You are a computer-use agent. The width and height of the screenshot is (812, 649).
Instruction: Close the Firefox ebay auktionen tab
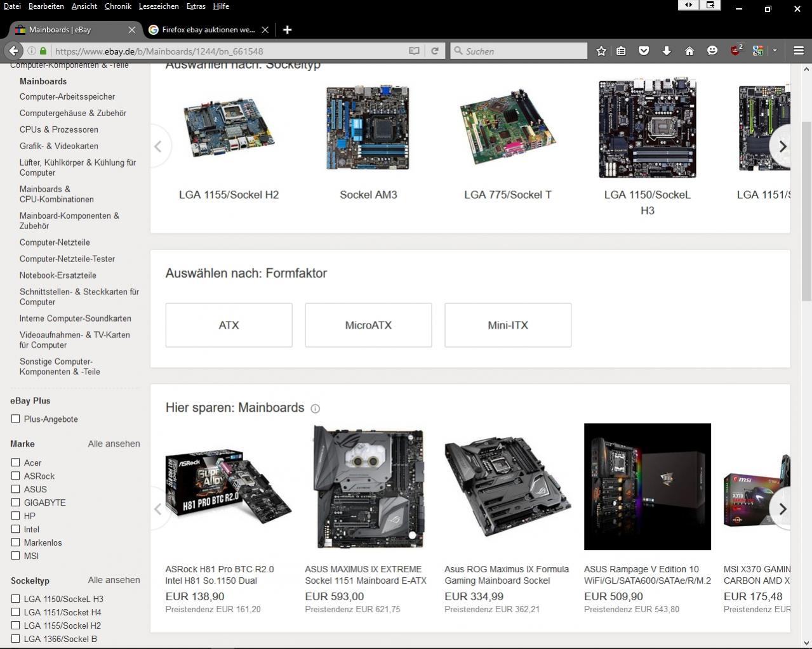tap(265, 30)
